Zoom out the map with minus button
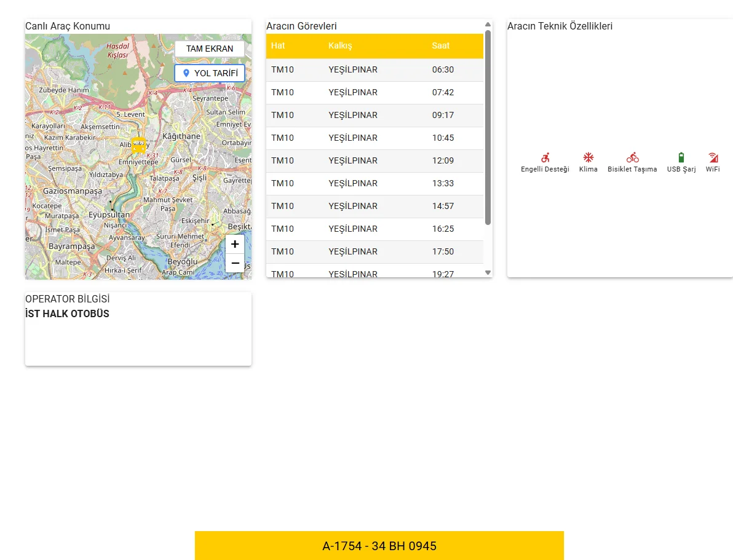Image resolution: width=733 pixels, height=560 pixels. coord(235,263)
